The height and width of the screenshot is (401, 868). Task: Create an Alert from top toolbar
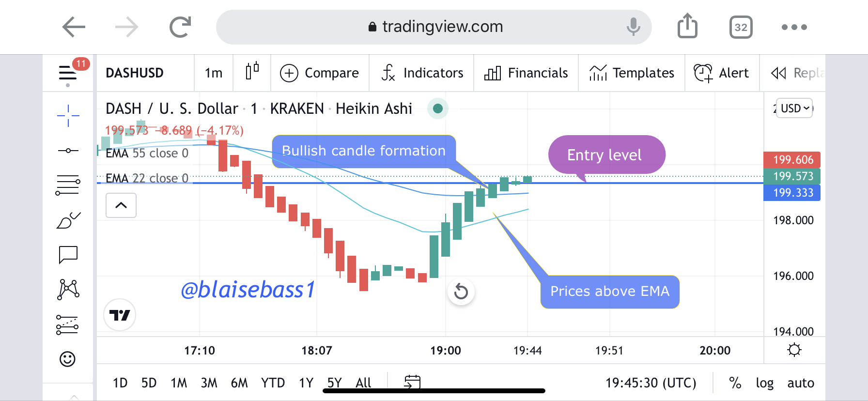tap(722, 73)
